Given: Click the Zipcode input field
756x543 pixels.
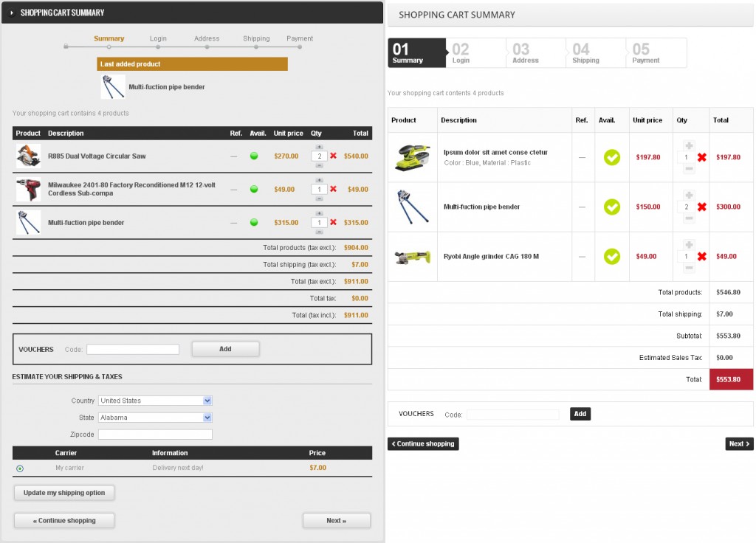Looking at the screenshot, I should (155, 435).
